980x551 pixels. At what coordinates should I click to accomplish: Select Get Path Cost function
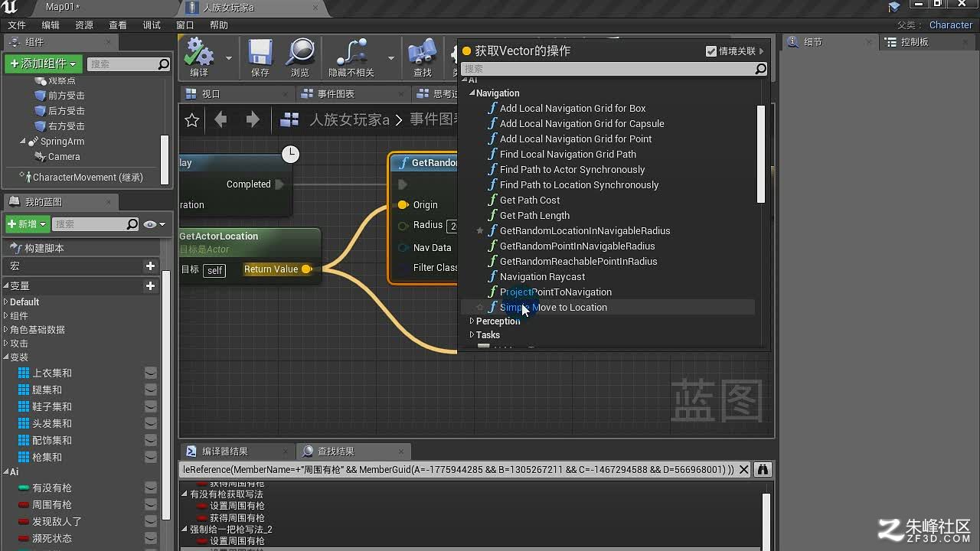530,200
